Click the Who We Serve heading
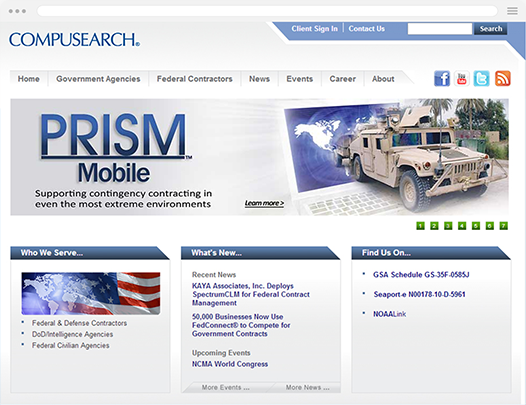The height and width of the screenshot is (405, 526). (52, 253)
